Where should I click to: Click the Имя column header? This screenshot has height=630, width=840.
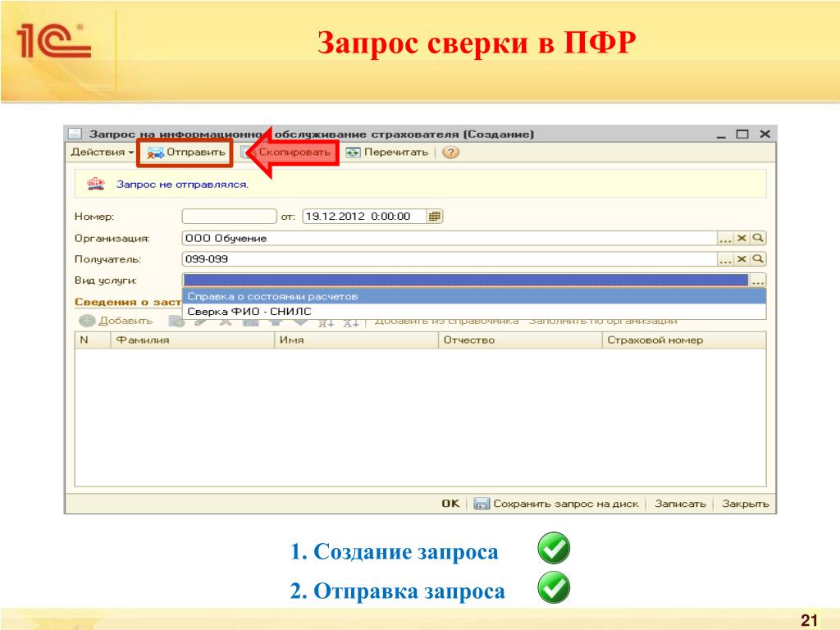click(x=356, y=340)
